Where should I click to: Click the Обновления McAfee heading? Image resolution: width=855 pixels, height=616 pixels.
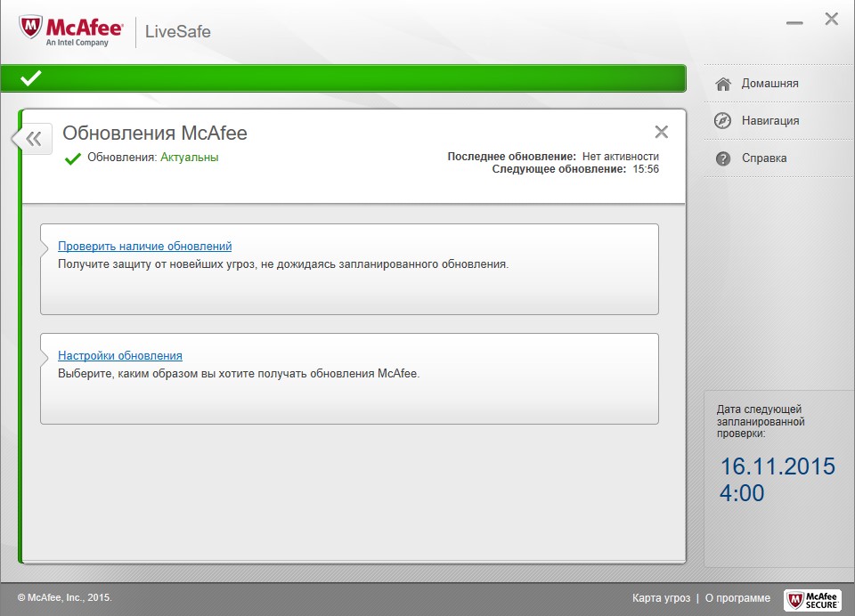point(155,133)
